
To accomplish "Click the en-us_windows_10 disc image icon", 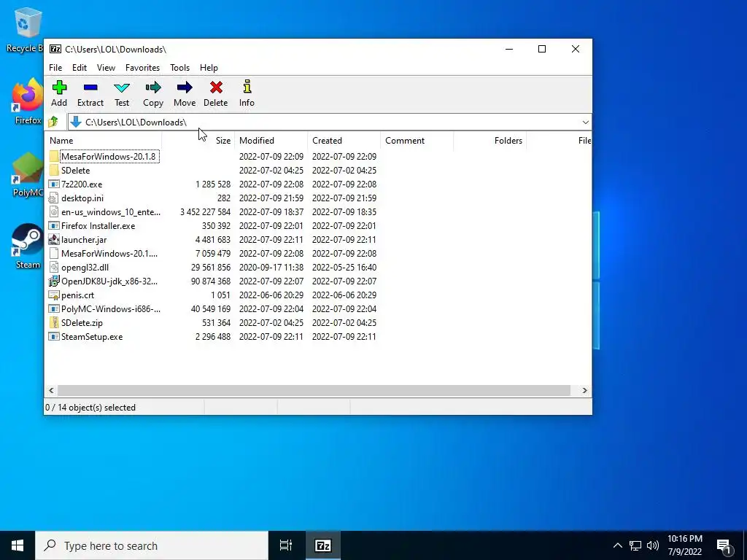I will [x=54, y=212].
